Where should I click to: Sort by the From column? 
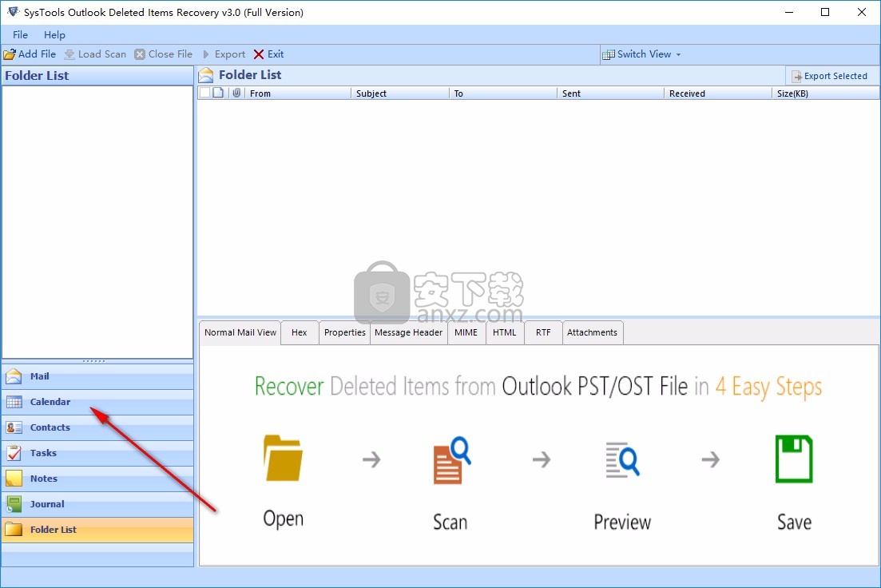pos(298,93)
